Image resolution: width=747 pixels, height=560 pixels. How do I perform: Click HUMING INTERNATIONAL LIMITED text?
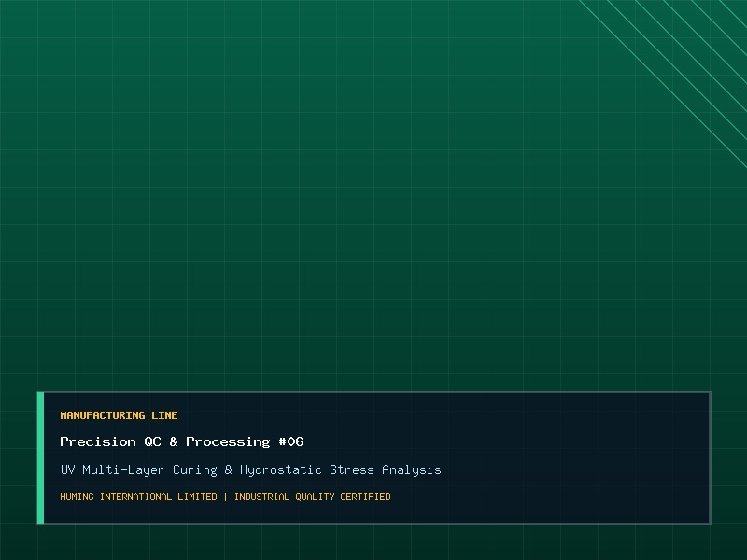click(x=138, y=497)
